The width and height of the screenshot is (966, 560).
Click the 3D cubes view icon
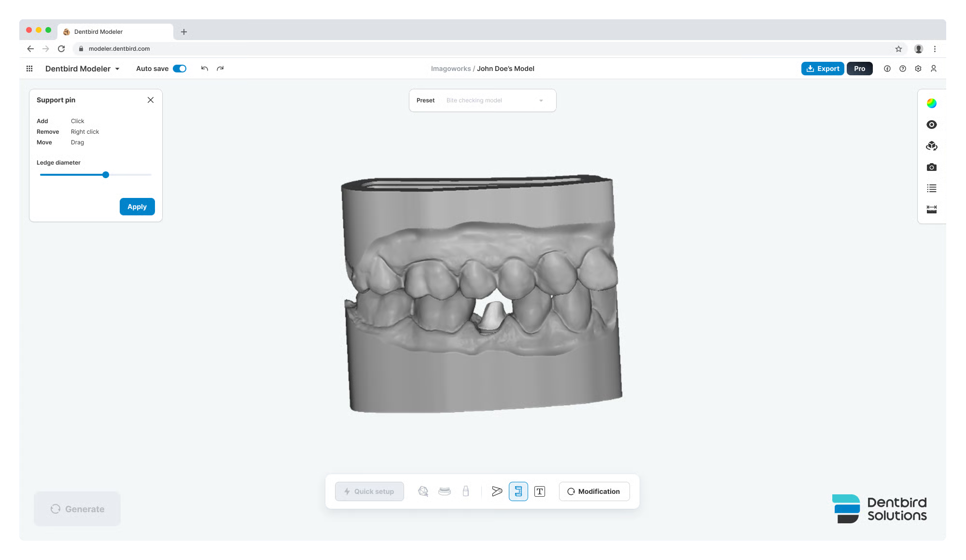[931, 146]
